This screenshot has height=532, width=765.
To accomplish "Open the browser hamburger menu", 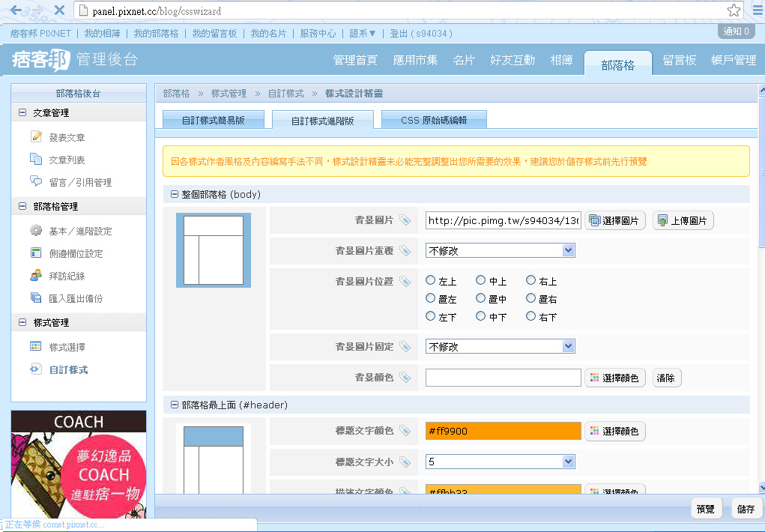I will point(758,10).
